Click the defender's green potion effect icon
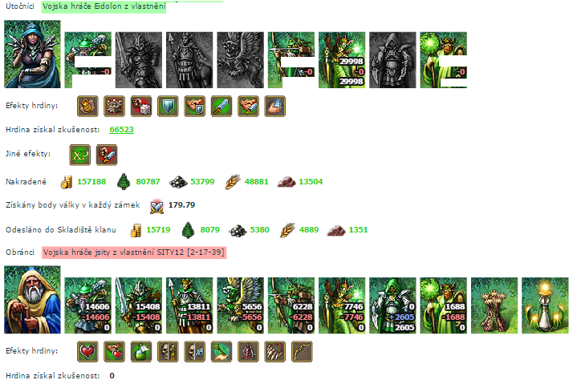Screen dimensions: 573x392 (x=141, y=351)
